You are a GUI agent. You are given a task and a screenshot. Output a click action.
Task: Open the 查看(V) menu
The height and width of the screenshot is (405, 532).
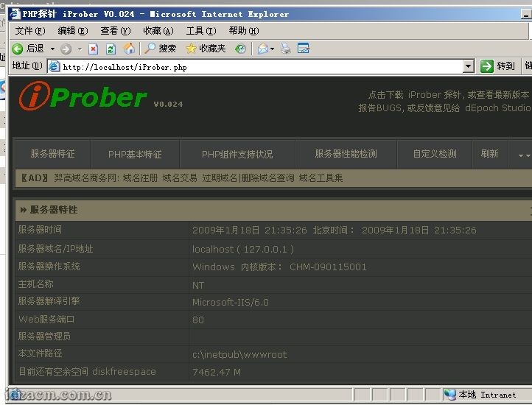(115, 31)
